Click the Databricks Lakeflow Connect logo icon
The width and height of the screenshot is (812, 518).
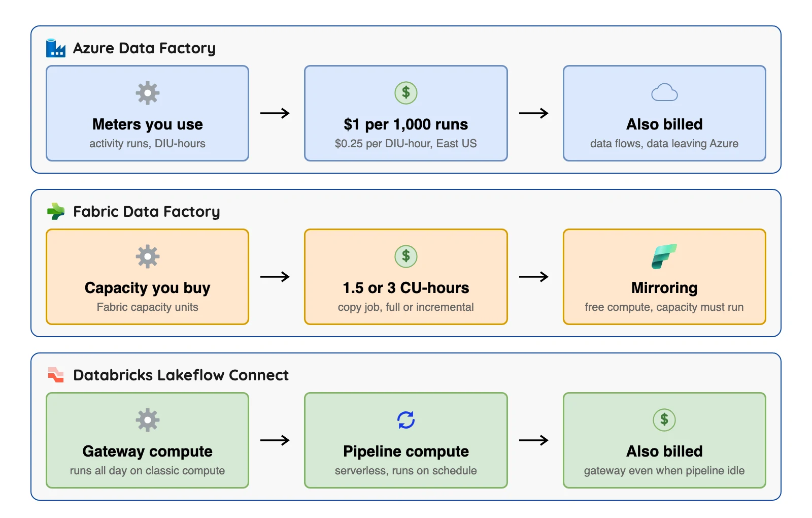click(56, 375)
